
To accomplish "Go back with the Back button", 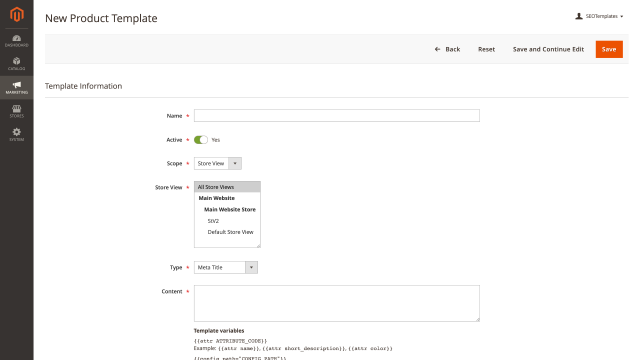I will [447, 49].
